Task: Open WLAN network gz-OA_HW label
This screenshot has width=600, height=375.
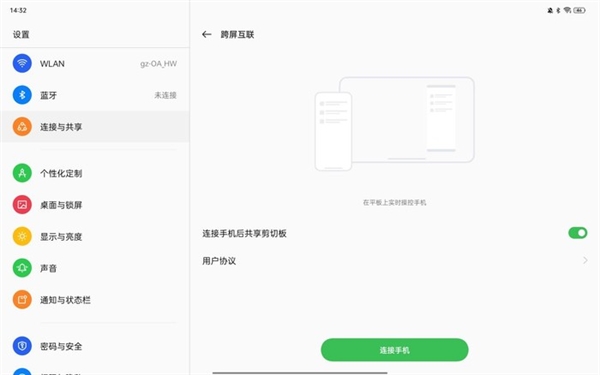Action: 158,64
